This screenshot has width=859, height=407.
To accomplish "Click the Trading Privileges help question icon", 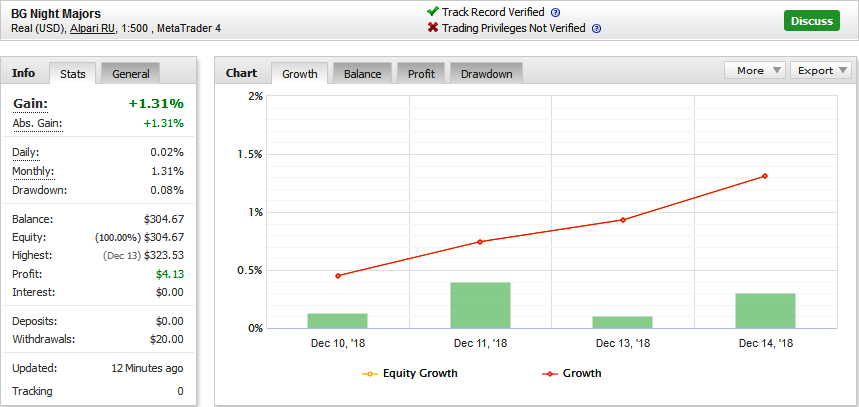I will 597,28.
